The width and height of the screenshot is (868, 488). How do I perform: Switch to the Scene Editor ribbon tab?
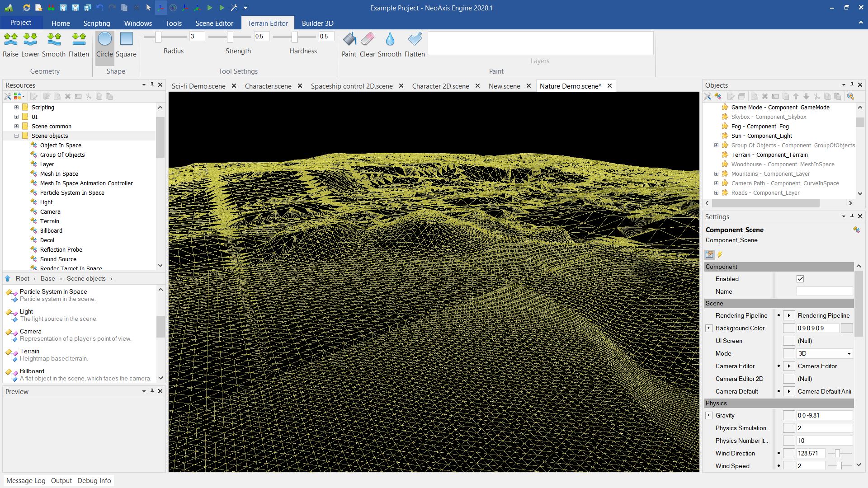tap(214, 23)
